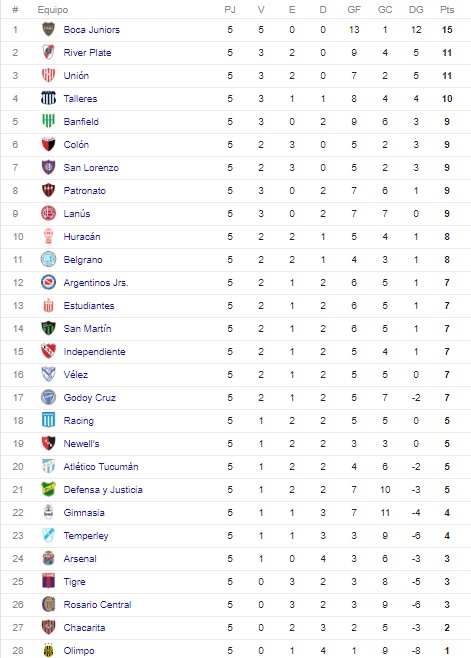Open the Atlético Tucumán link
471x658 pixels.
(101, 467)
